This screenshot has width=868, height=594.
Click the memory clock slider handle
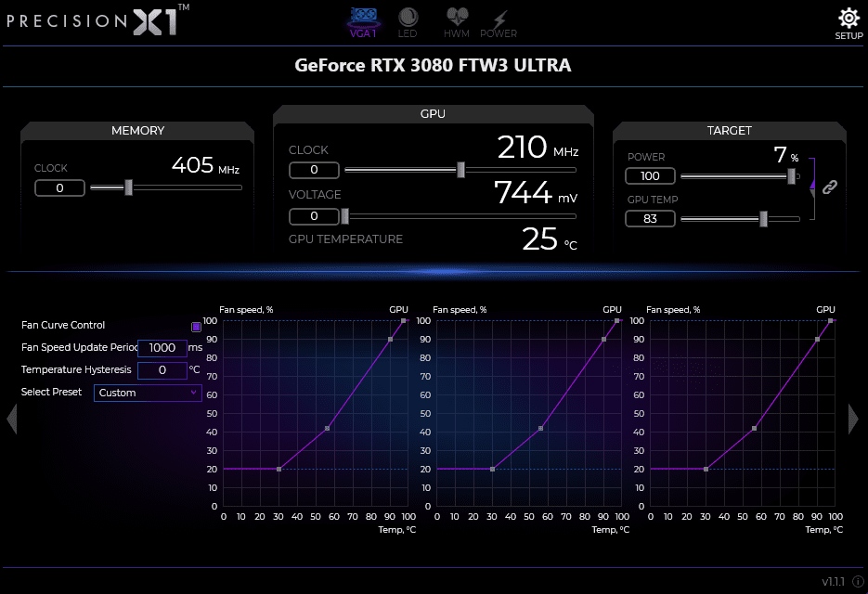(x=128, y=187)
